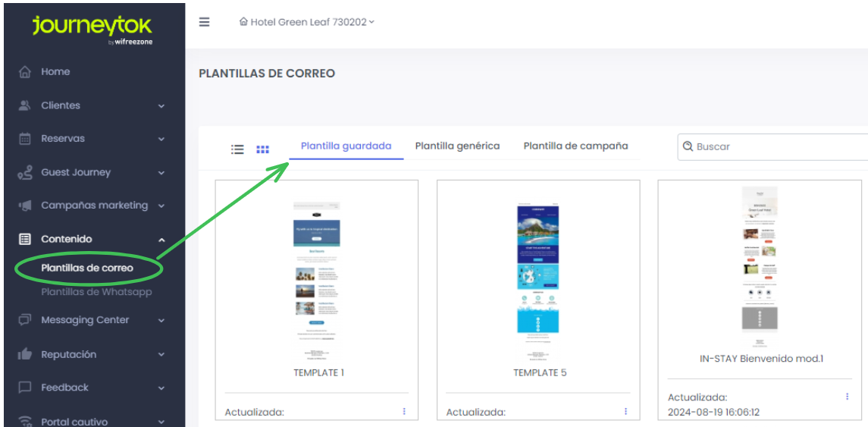
Task: Open options menu for IN-STAY Bienvenido mod.1
Action: click(x=847, y=396)
